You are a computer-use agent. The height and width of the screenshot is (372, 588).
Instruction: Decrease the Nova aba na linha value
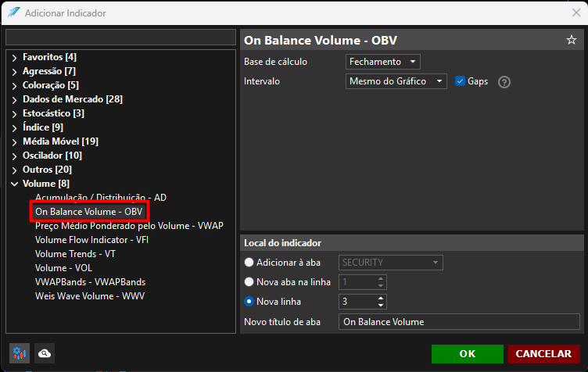coord(381,285)
